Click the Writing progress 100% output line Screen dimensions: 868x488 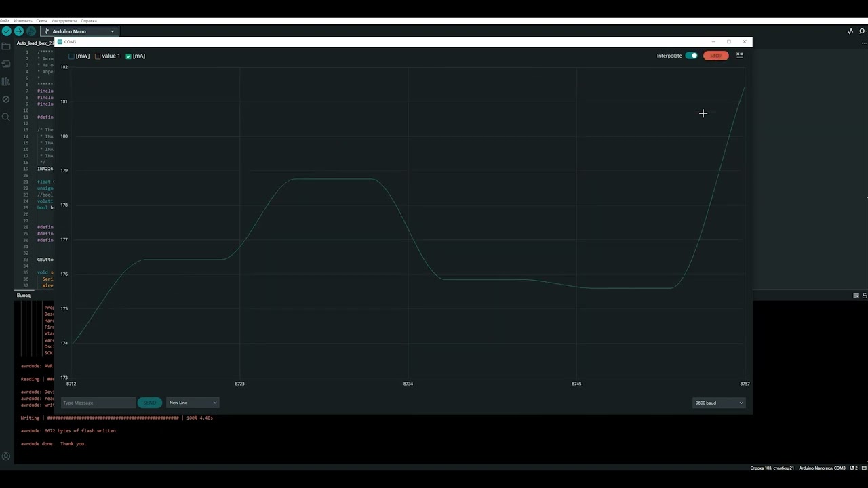pyautogui.click(x=117, y=418)
